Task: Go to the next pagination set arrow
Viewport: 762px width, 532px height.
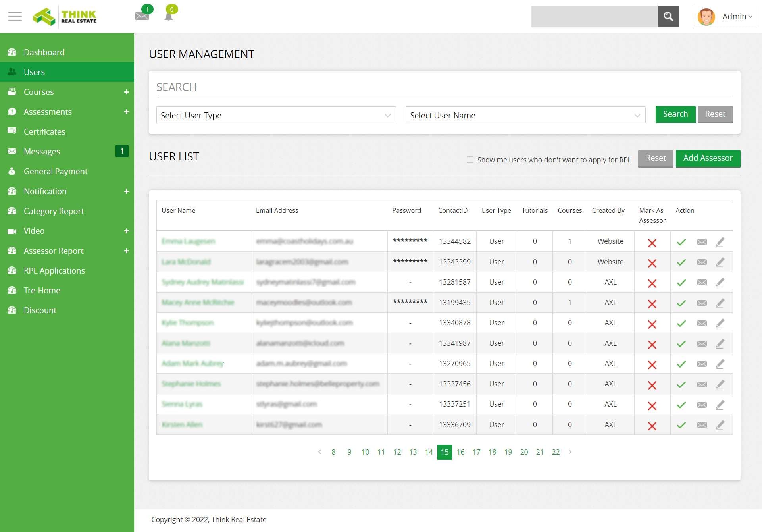Action: [570, 452]
